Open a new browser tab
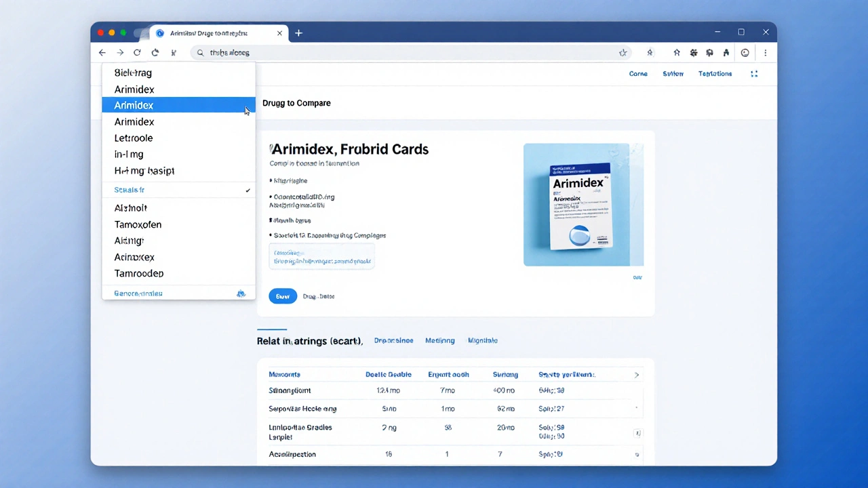 tap(298, 33)
